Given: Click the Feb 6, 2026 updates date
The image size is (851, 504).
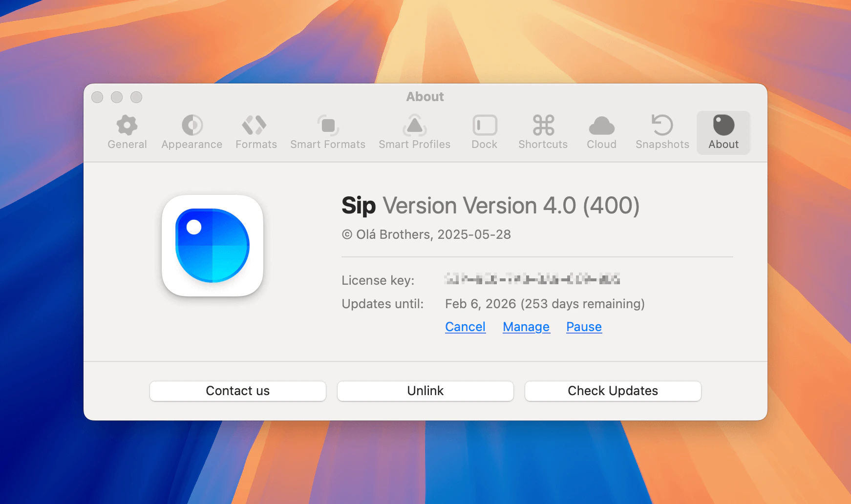Looking at the screenshot, I should [545, 304].
